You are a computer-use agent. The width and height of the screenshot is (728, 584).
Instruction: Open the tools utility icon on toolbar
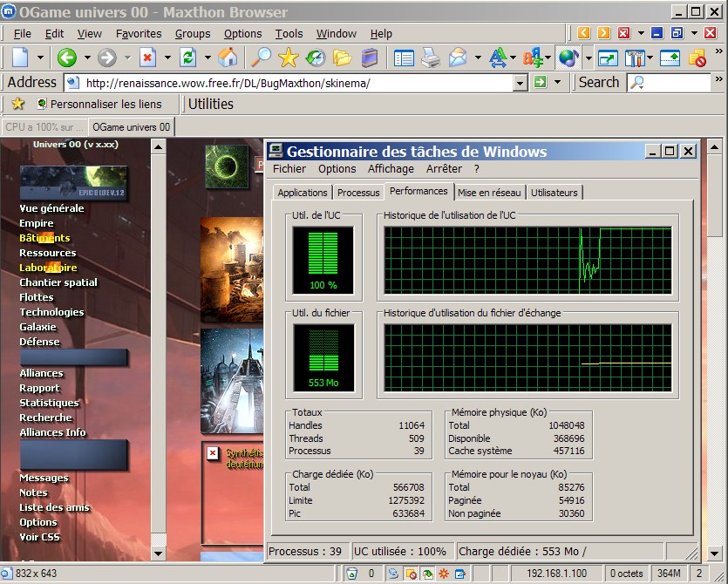click(x=635, y=58)
